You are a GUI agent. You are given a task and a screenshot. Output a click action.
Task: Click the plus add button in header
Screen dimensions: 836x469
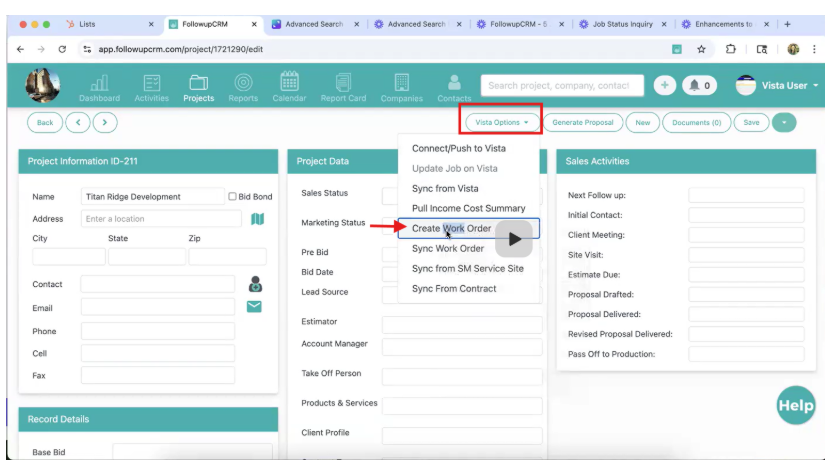tap(664, 85)
